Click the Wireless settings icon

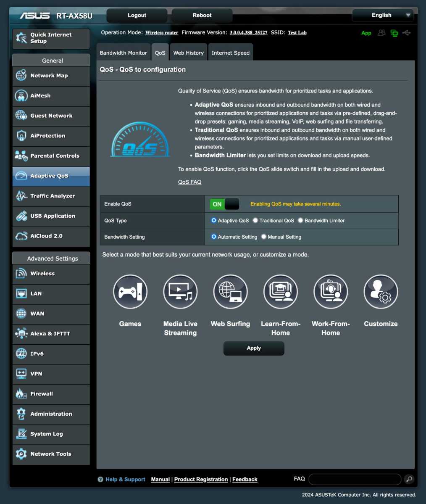point(21,274)
